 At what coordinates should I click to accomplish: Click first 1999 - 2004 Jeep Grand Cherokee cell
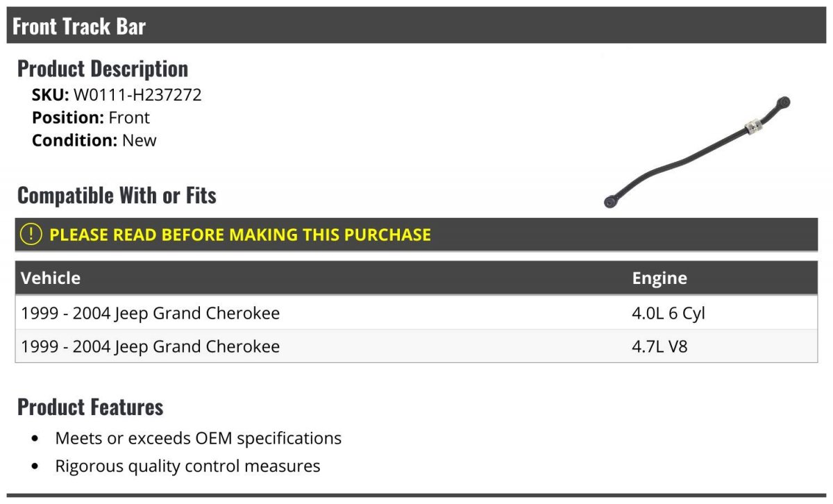click(151, 313)
